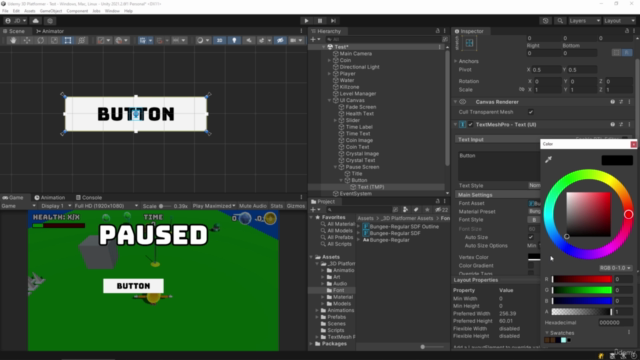Open the account dropdown
The height and width of the screenshot is (360, 640).
[x=16, y=21]
